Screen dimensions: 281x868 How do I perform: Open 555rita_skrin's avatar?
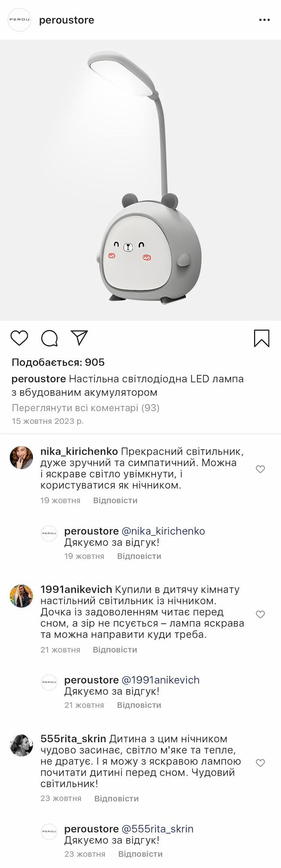[x=22, y=745]
